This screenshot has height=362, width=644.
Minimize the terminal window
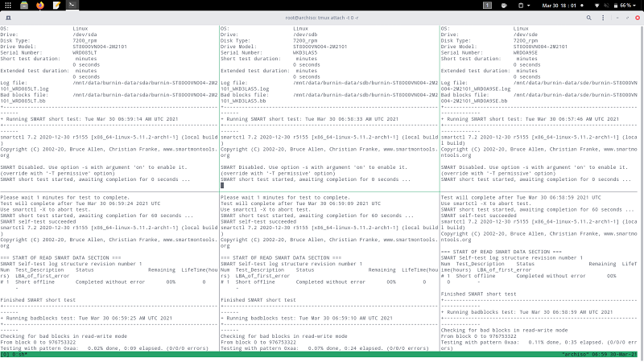pos(617,17)
